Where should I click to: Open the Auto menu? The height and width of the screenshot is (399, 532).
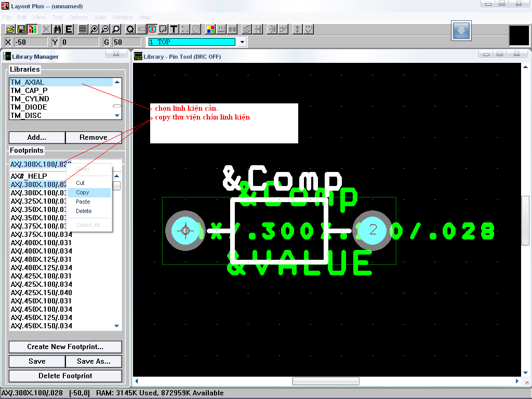click(x=100, y=17)
